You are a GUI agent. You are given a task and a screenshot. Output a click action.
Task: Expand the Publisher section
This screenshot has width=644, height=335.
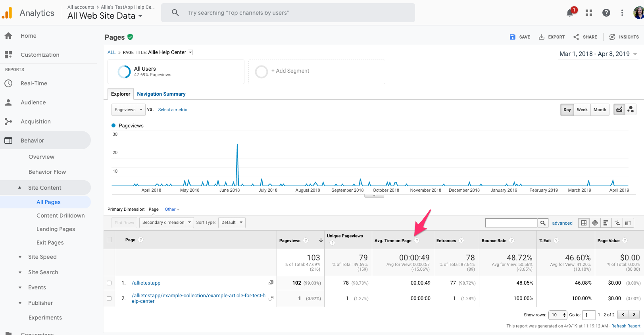pyautogui.click(x=20, y=303)
